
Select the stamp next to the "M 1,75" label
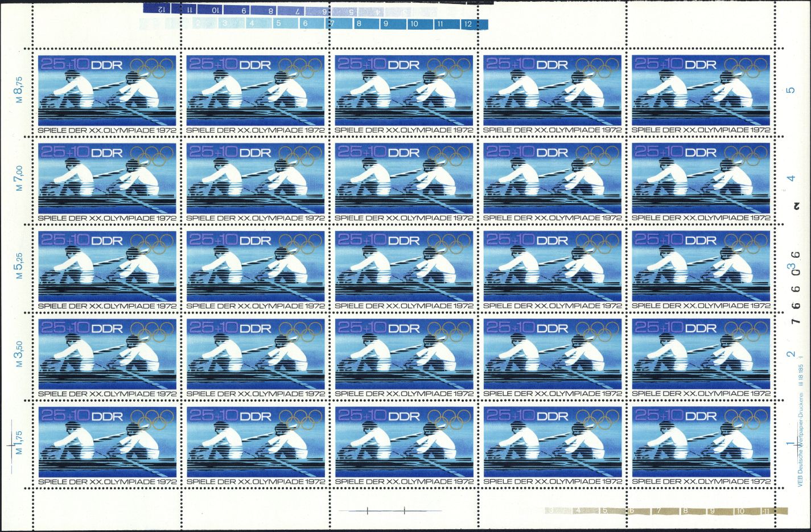click(107, 445)
